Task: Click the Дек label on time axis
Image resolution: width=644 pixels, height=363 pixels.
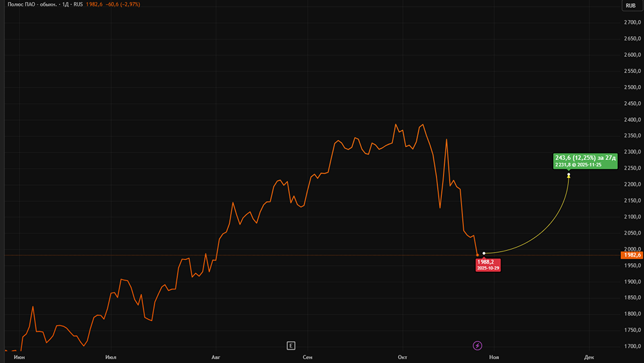Action: (589, 357)
